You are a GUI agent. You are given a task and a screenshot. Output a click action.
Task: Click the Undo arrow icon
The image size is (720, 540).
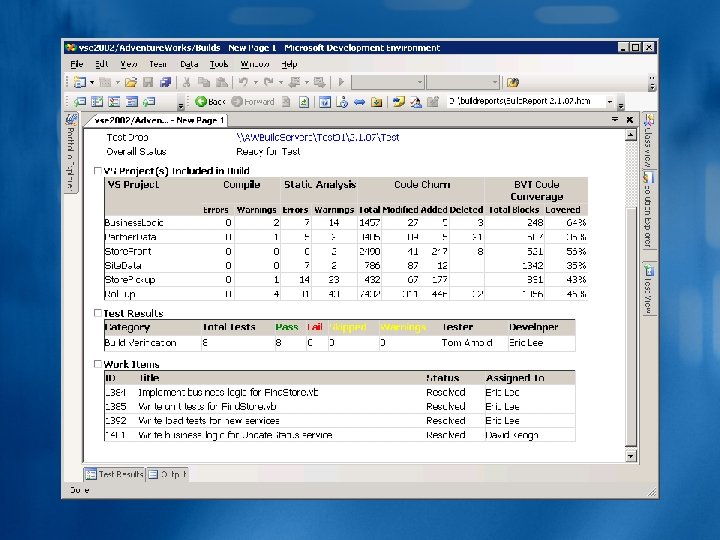pos(243,82)
